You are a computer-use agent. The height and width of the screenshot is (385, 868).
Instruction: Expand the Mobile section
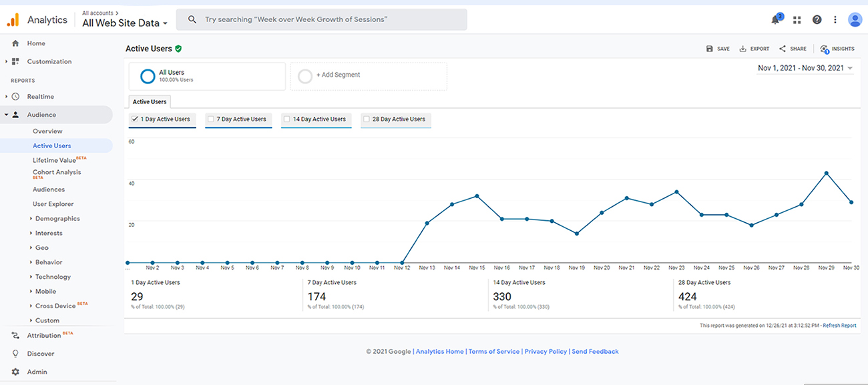coord(31,292)
